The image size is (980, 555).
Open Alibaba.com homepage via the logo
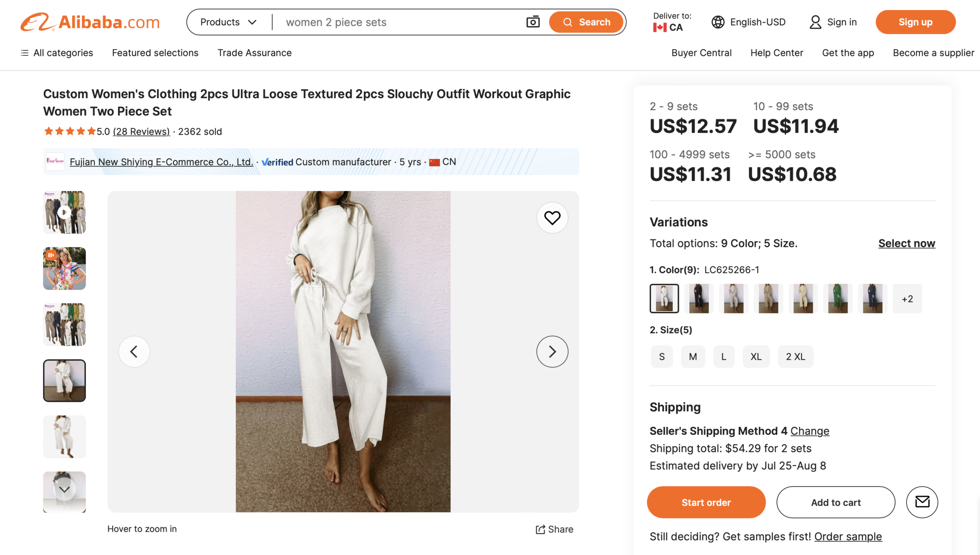pos(90,22)
